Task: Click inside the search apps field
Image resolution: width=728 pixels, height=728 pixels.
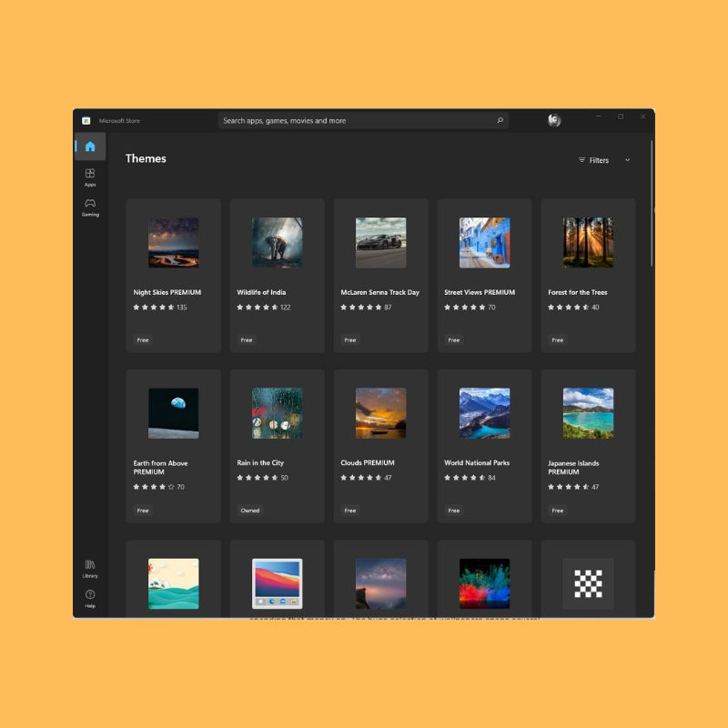Action: (363, 121)
